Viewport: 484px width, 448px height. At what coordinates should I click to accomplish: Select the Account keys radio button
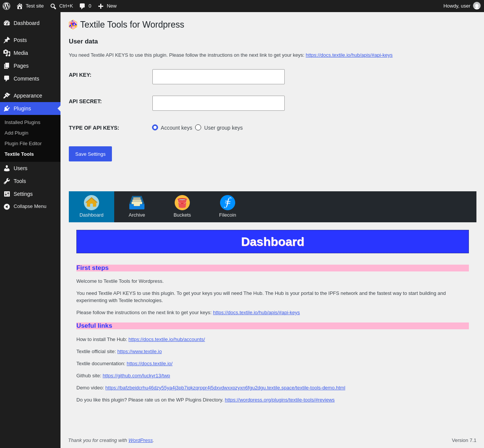pos(155,127)
